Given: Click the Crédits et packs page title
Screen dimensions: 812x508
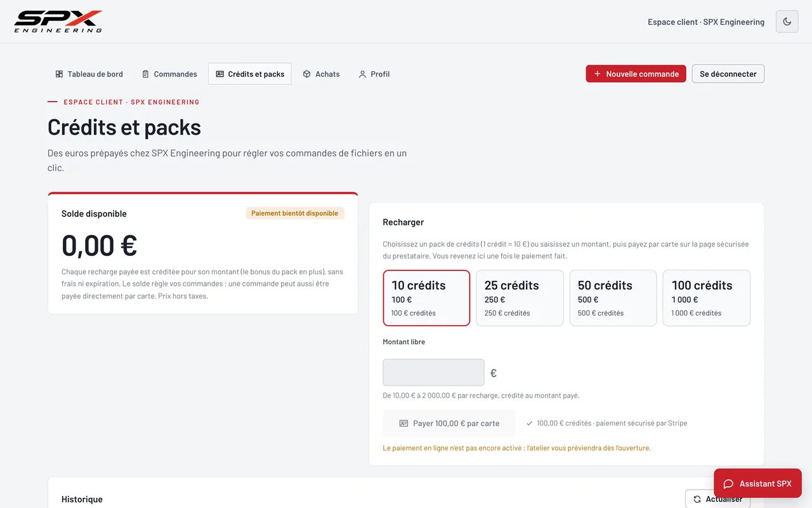Looking at the screenshot, I should click(124, 128).
